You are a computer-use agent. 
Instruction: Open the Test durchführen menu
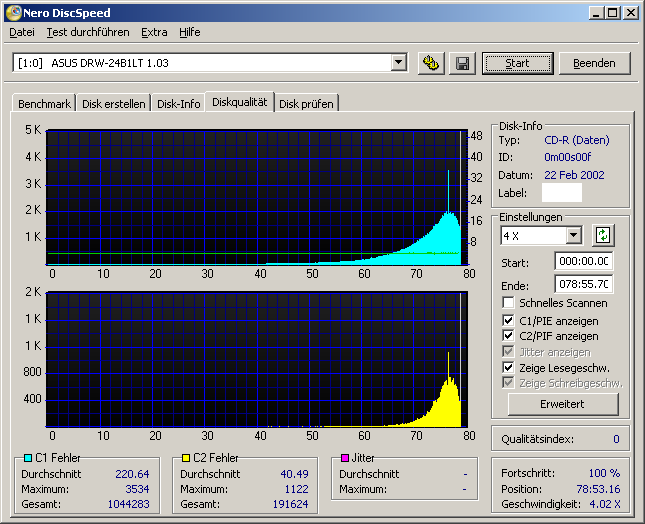[88, 32]
